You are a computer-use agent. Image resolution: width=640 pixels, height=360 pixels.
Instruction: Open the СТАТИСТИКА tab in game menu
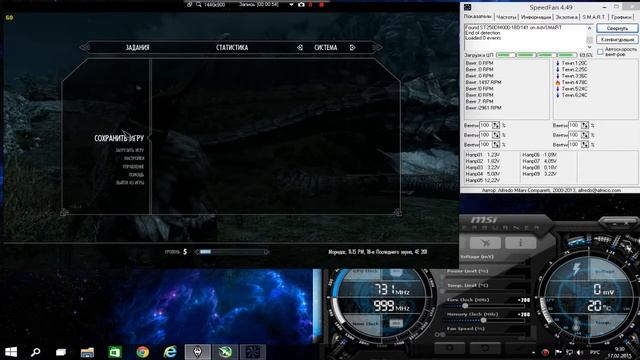coord(232,47)
